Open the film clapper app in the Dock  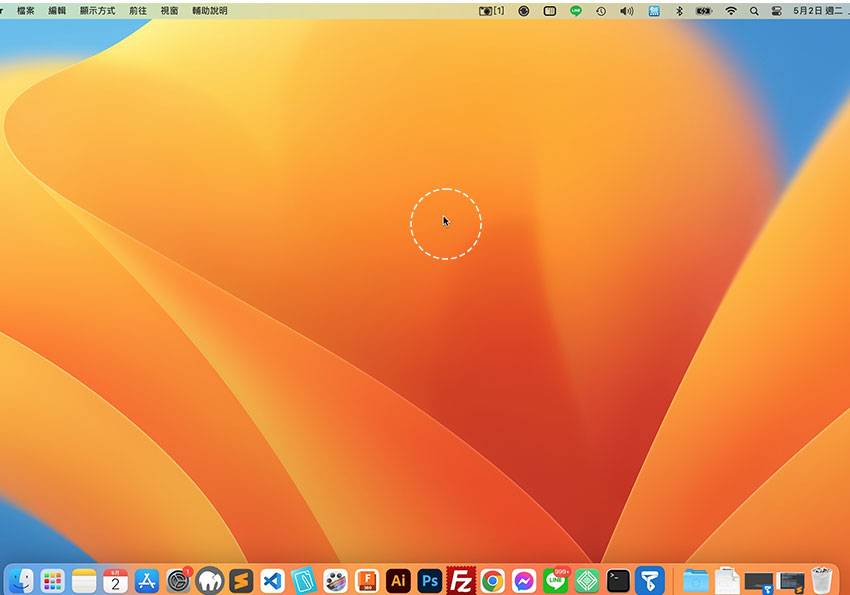[x=336, y=581]
